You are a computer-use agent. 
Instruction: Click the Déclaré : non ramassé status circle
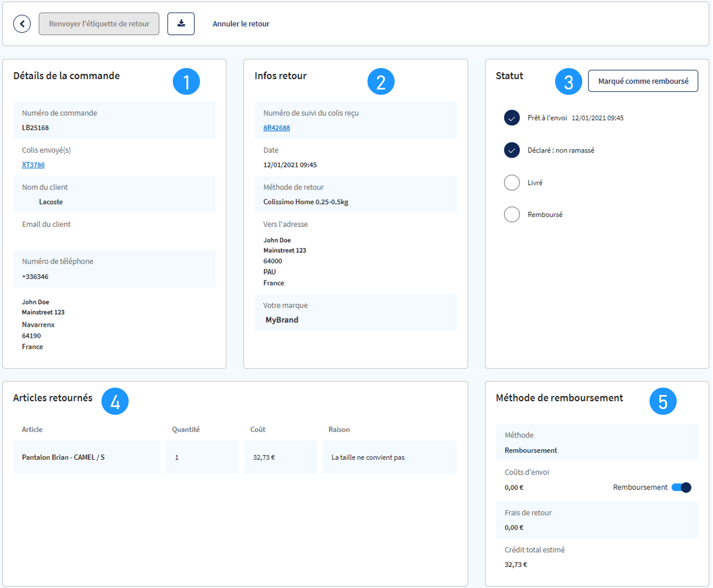(x=512, y=150)
